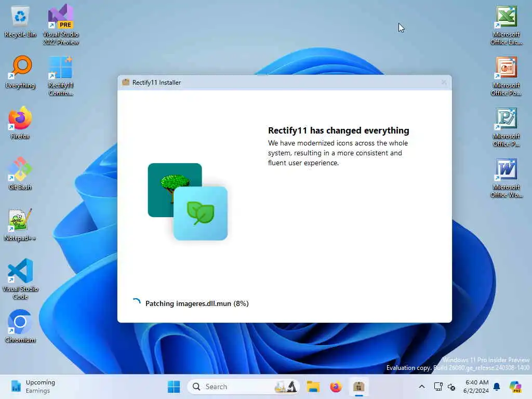Open Copilot preview icon in taskbar
The height and width of the screenshot is (399, 532).
click(x=515, y=387)
